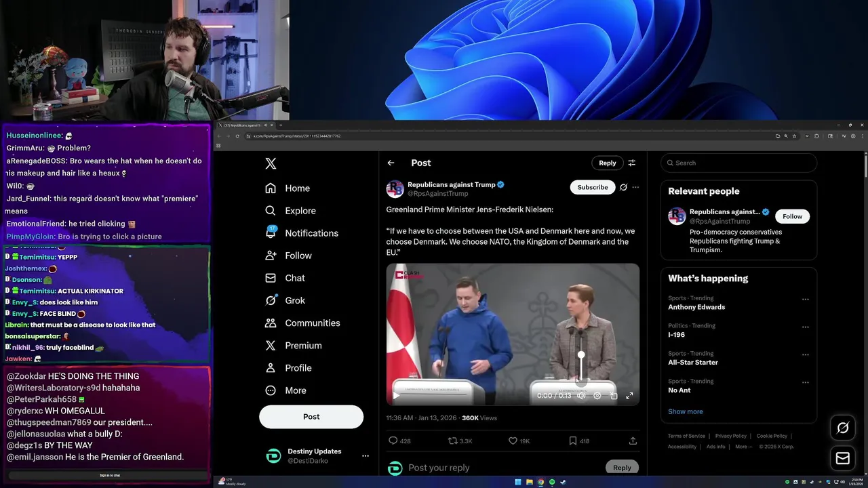Open Chrome from the taskbar

click(x=540, y=482)
